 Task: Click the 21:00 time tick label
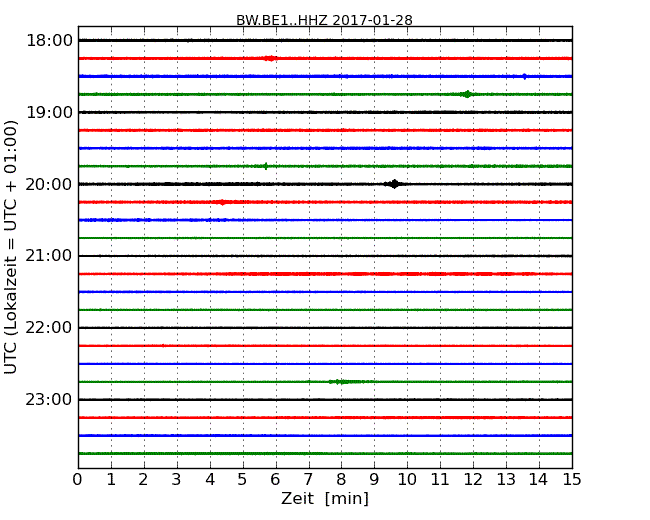point(49,256)
